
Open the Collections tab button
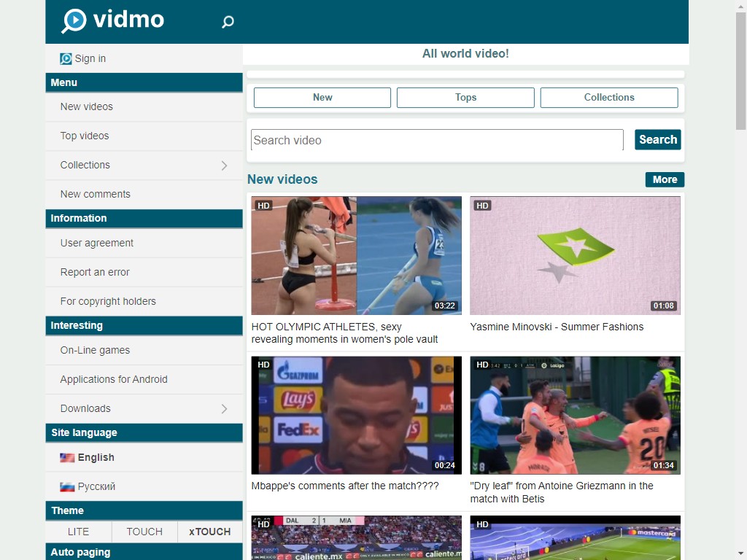(x=609, y=98)
